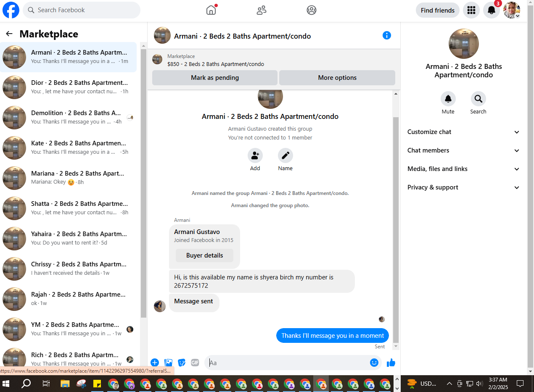
Task: Open the $850 Marketplace listing link
Action: (216, 64)
